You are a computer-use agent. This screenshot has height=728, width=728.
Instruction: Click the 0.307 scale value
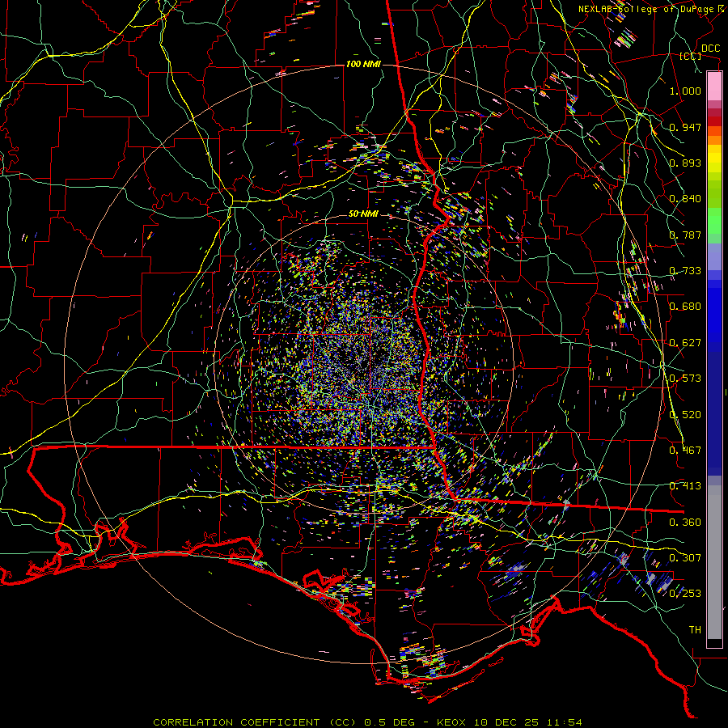point(685,558)
